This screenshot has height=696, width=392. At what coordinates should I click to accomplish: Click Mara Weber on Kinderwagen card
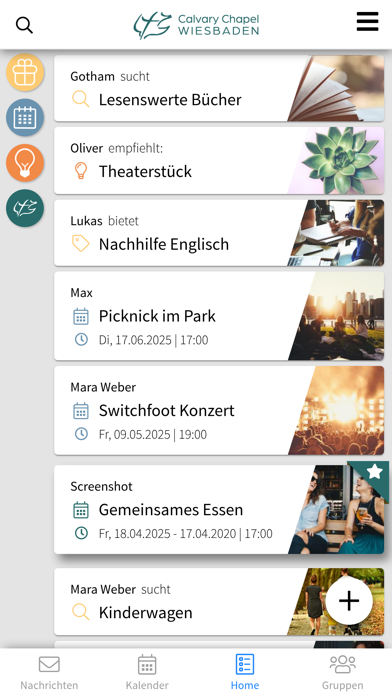click(x=103, y=589)
